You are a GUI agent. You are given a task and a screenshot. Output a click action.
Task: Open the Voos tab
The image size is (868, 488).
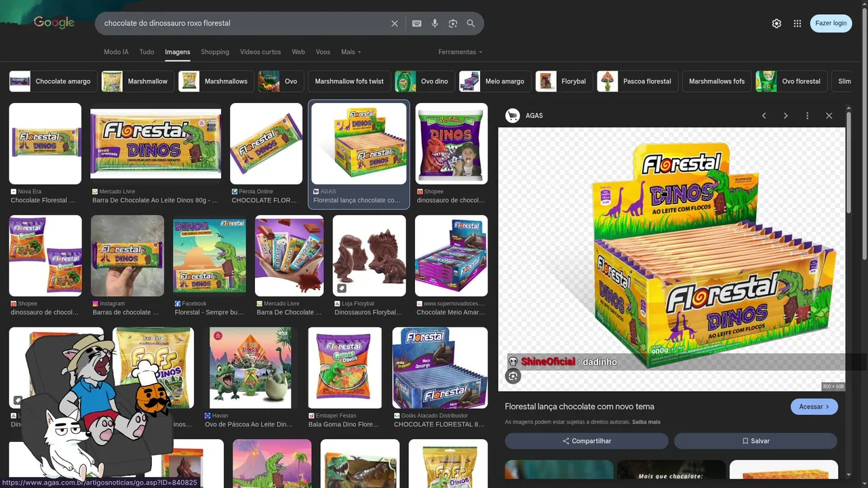(x=323, y=52)
